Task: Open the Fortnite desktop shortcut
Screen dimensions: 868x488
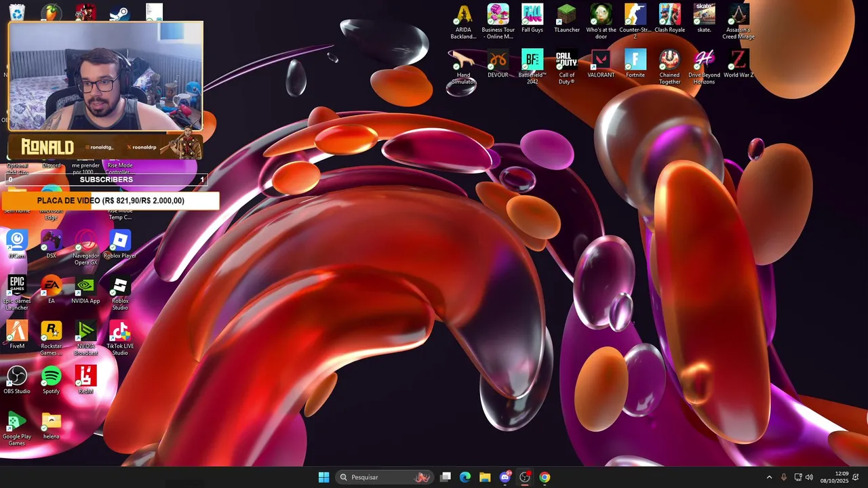Action: pos(635,64)
